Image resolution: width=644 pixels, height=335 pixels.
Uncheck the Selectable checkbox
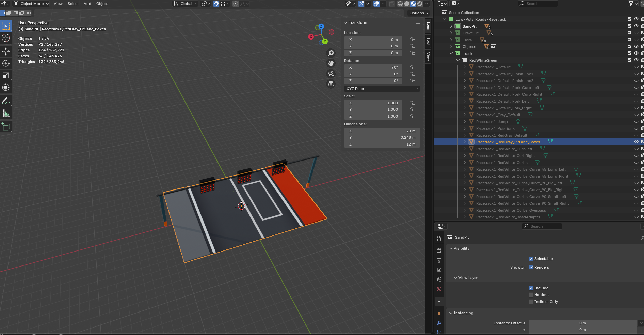pyautogui.click(x=531, y=259)
